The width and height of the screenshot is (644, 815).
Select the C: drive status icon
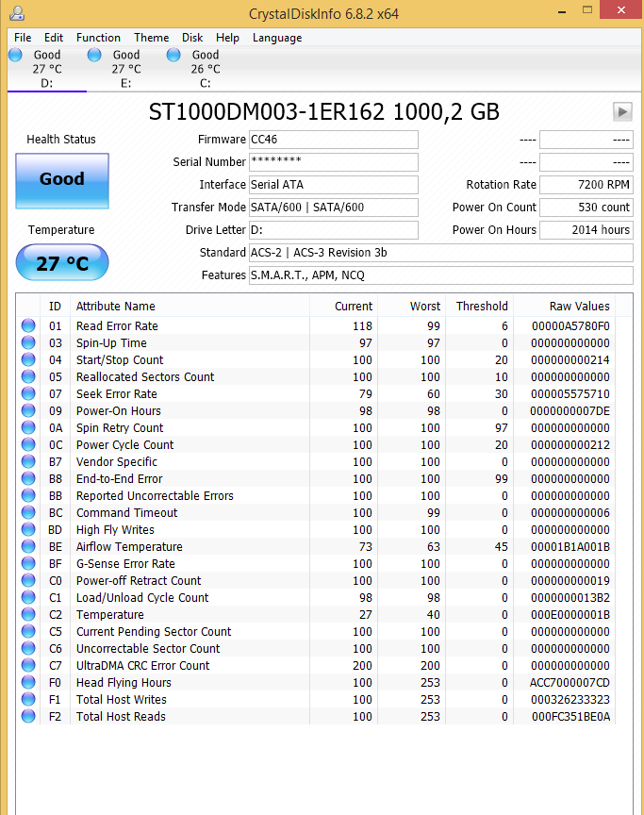(173, 55)
